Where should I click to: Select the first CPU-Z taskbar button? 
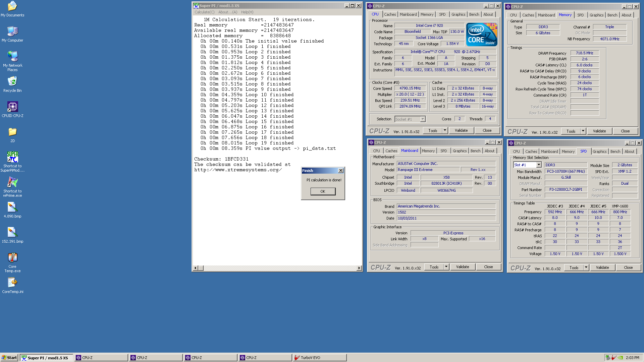101,358
